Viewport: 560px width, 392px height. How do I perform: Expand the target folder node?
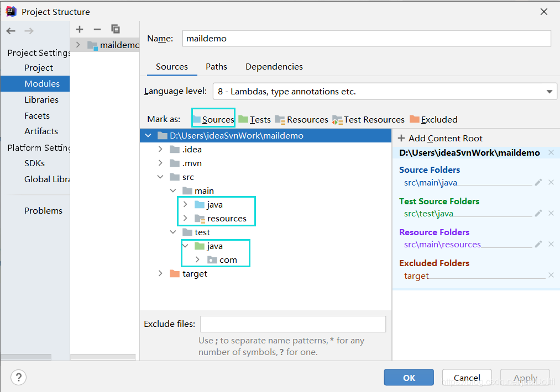pyautogui.click(x=160, y=273)
